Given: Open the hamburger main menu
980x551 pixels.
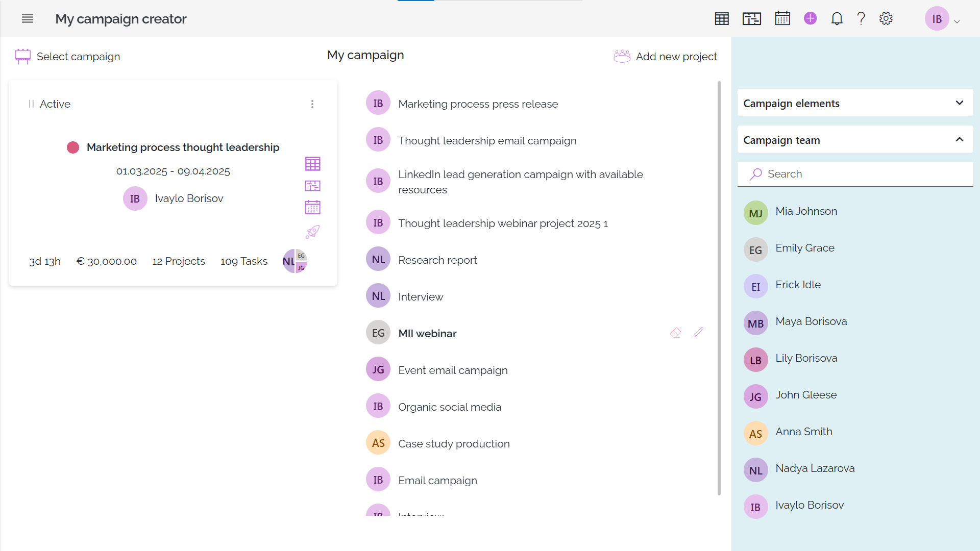Looking at the screenshot, I should coord(28,19).
